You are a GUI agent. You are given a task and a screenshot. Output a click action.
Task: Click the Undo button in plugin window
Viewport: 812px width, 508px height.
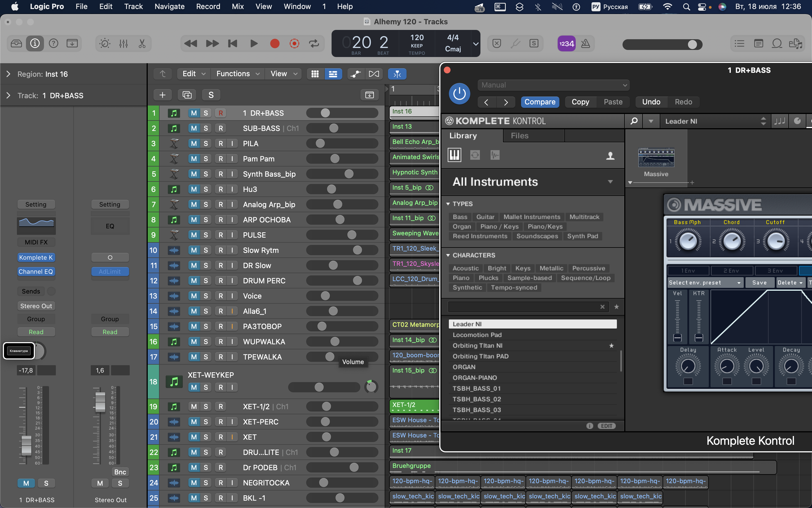pos(651,102)
